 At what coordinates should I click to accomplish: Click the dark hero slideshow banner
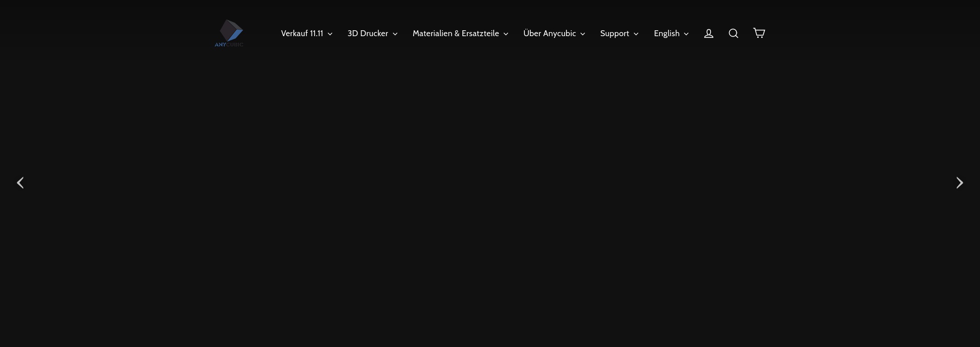click(x=490, y=203)
